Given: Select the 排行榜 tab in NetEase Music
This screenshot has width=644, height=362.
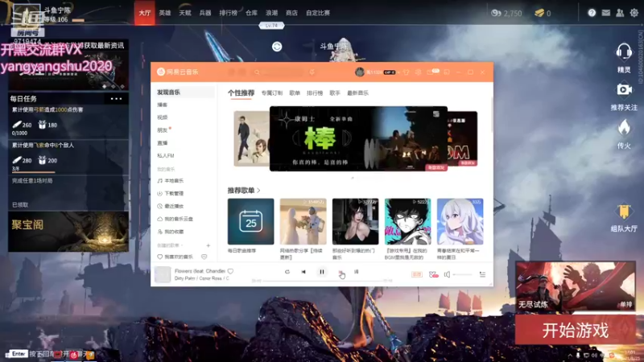Looking at the screenshot, I should coord(315,93).
